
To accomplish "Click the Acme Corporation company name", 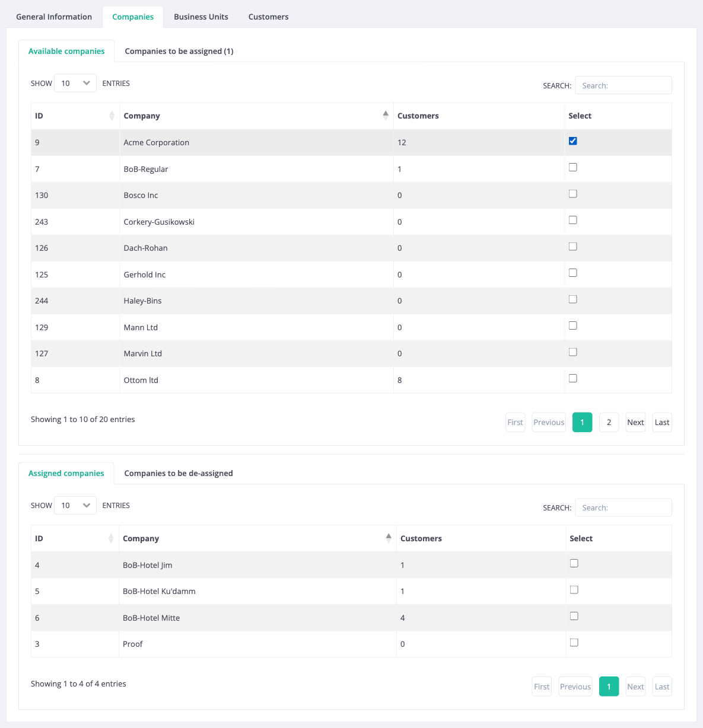I will (x=157, y=142).
